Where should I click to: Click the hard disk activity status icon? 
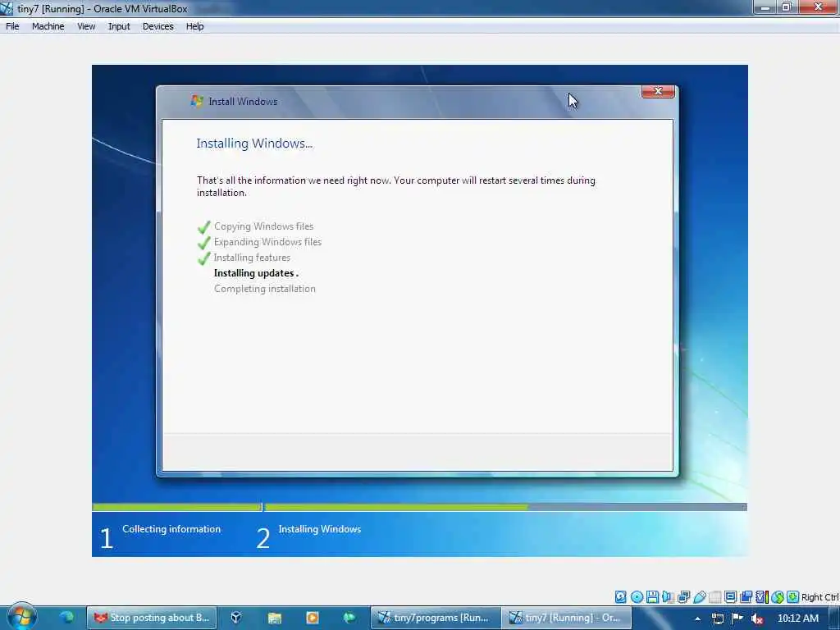tap(620, 597)
